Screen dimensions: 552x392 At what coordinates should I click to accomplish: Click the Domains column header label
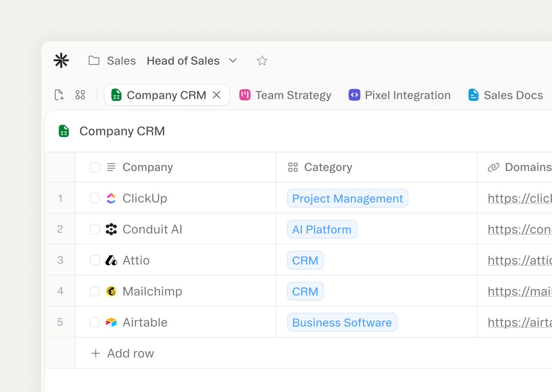(x=528, y=167)
